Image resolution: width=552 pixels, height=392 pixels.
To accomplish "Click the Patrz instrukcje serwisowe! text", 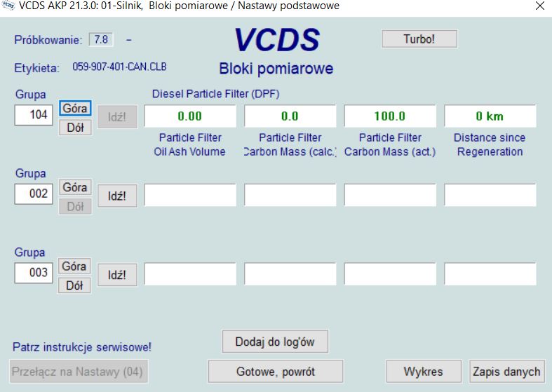I will point(81,347).
